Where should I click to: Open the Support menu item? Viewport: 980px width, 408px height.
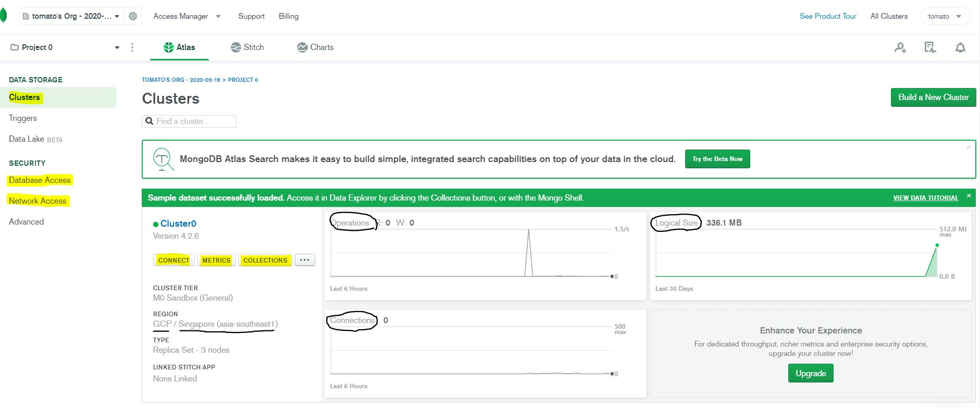252,16
